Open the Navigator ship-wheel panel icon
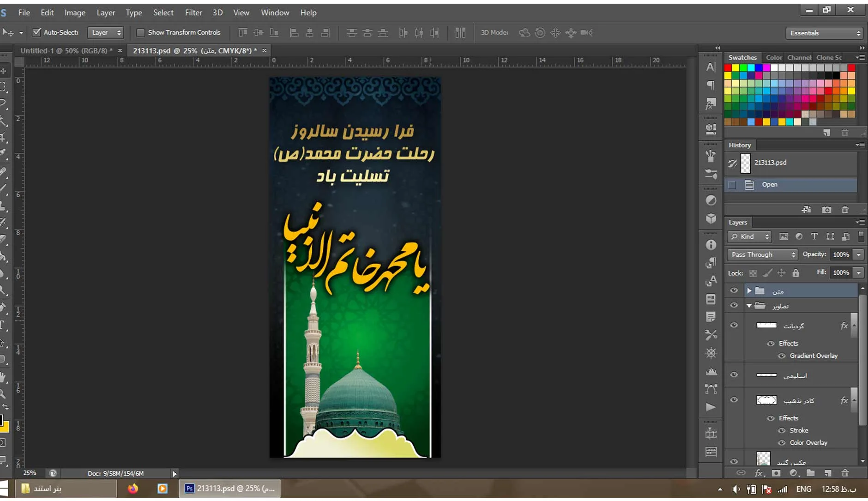Viewport: 868px width, 501px height. click(711, 353)
